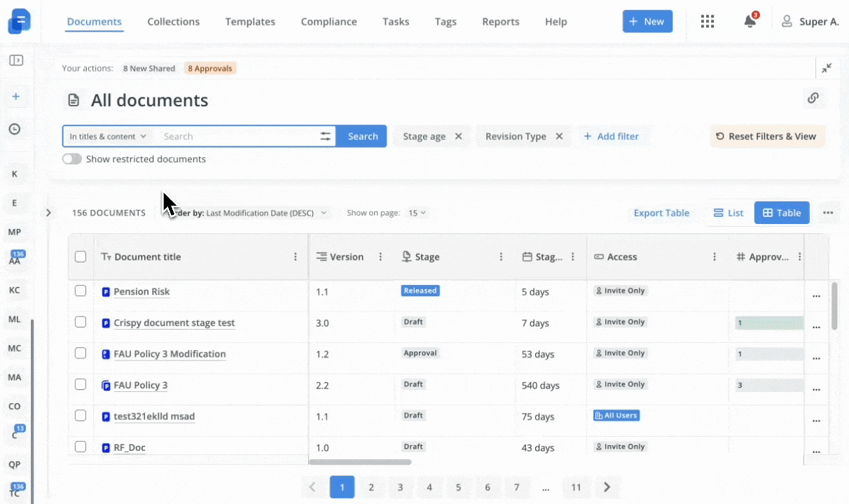
Task: Open table more options ellipsis
Action: (x=828, y=213)
